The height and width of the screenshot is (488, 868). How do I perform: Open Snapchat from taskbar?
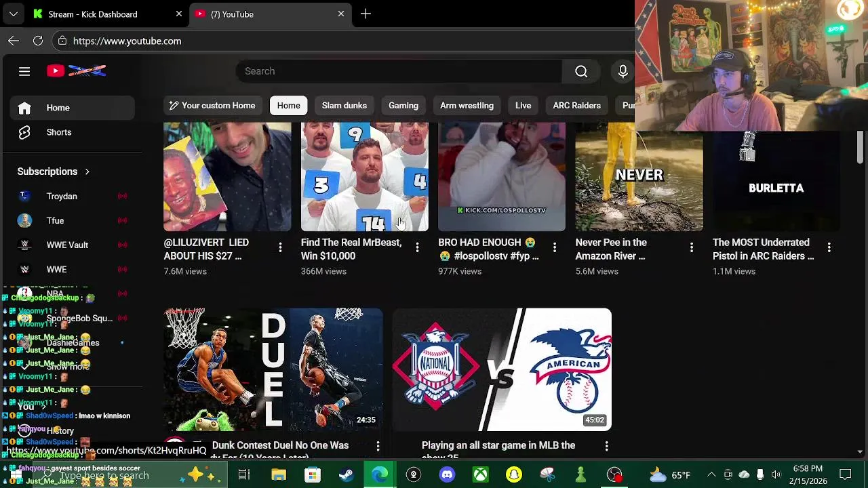514,475
